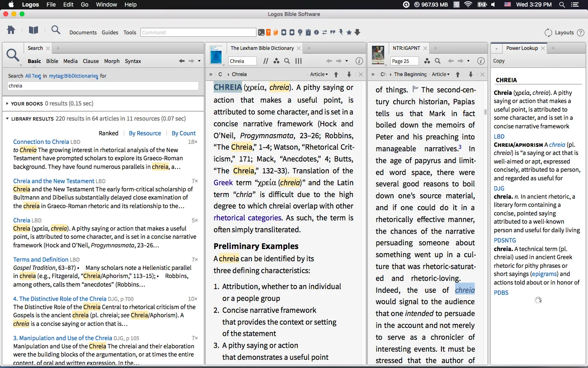Sort results By Count
588x368 pixels.
point(184,133)
